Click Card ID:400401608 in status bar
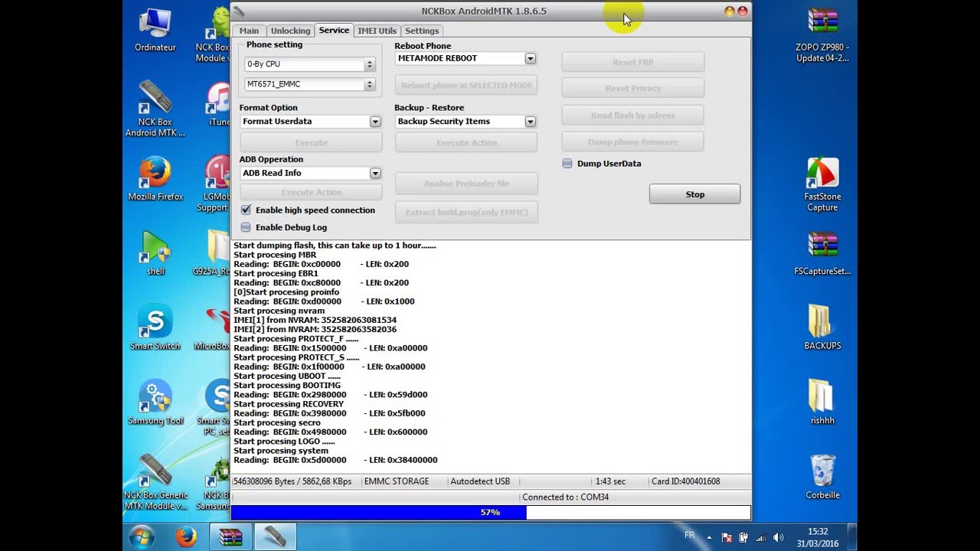Image resolution: width=980 pixels, height=551 pixels. point(685,481)
